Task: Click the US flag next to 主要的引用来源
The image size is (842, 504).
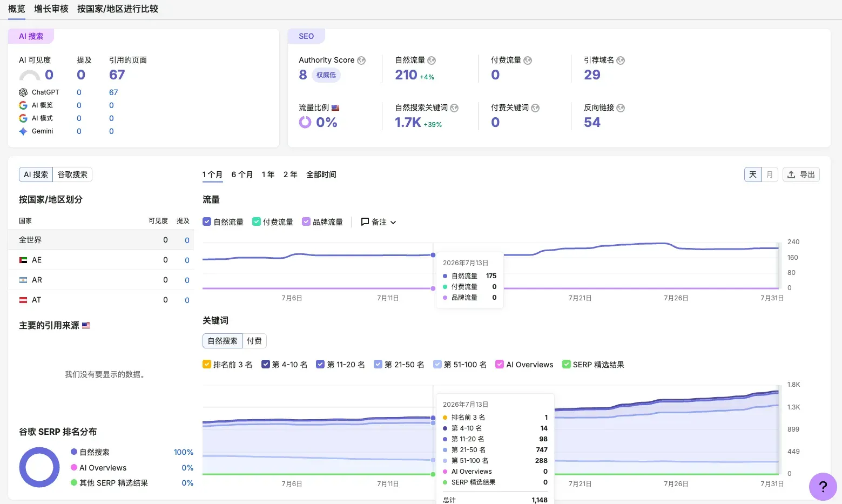Action: pos(86,325)
